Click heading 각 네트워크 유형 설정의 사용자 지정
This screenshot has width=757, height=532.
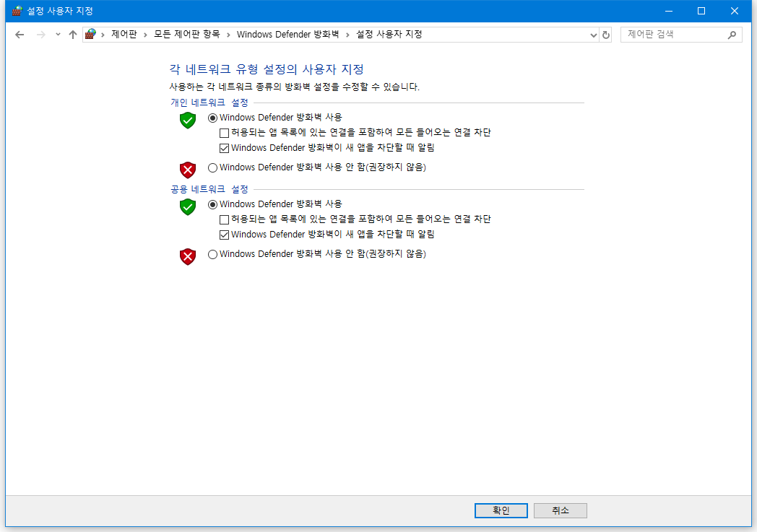pos(267,69)
